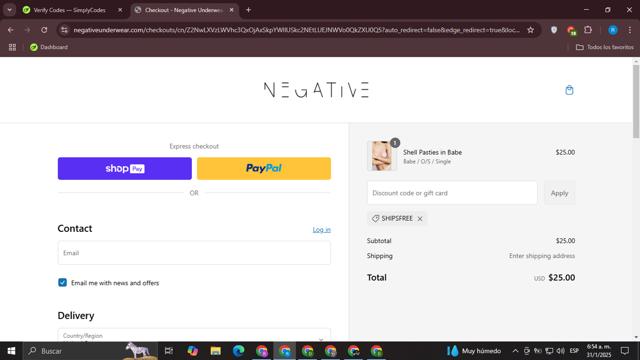The height and width of the screenshot is (360, 640).
Task: Switch the ESP input language
Action: pos(574,351)
